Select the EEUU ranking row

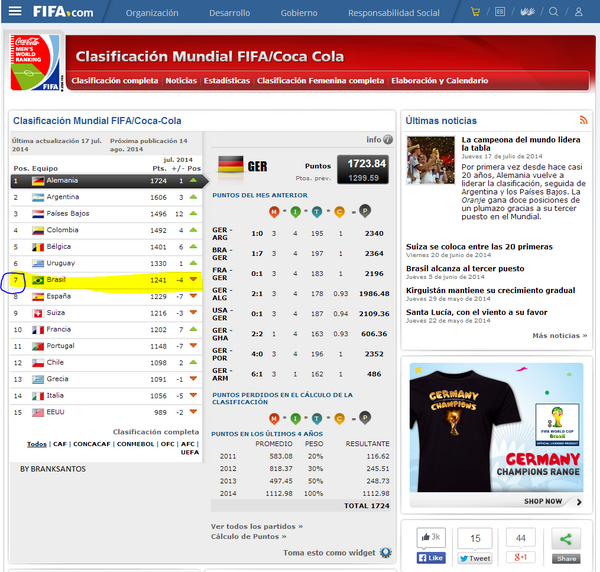pyautogui.click(x=106, y=412)
